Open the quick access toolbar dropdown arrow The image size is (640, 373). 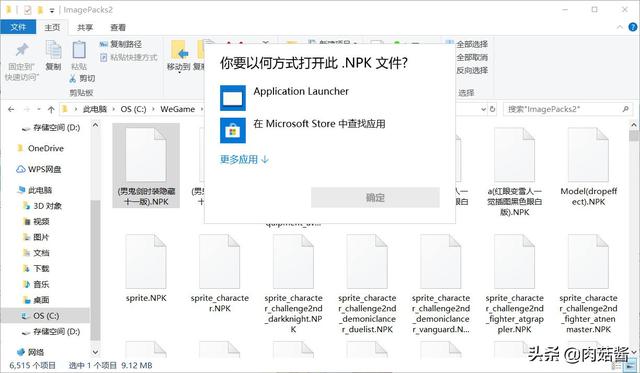(x=51, y=10)
